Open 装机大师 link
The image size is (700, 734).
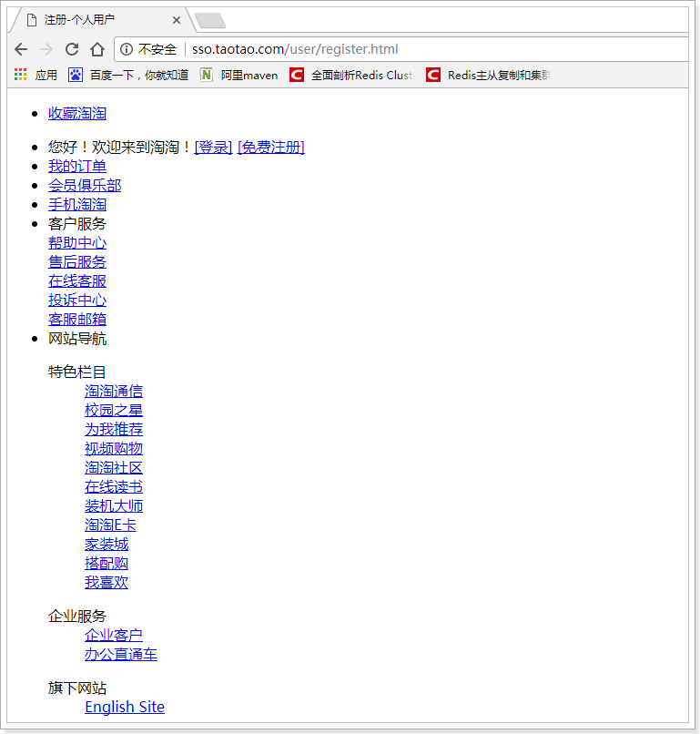tap(114, 506)
